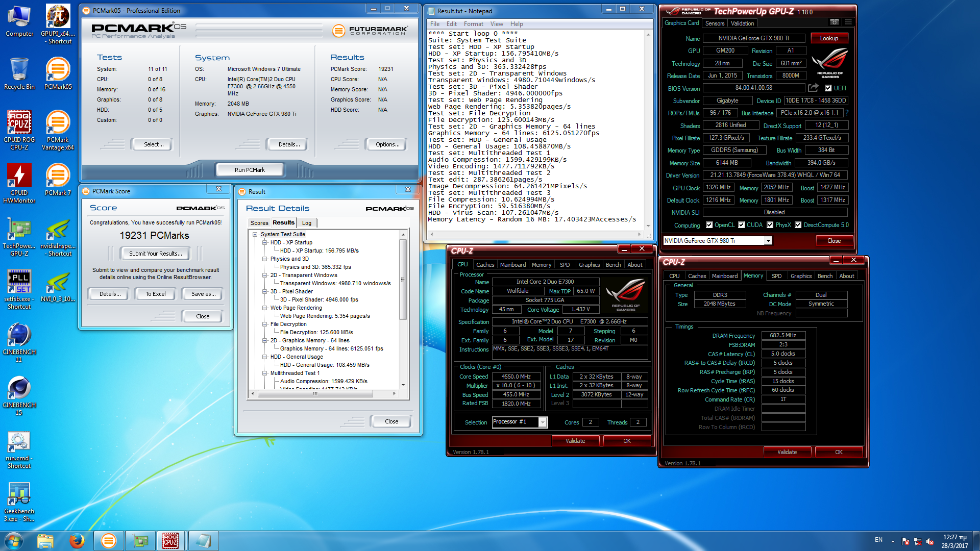
Task: Collapse Web Page Rendering tree node
Action: 265,308
